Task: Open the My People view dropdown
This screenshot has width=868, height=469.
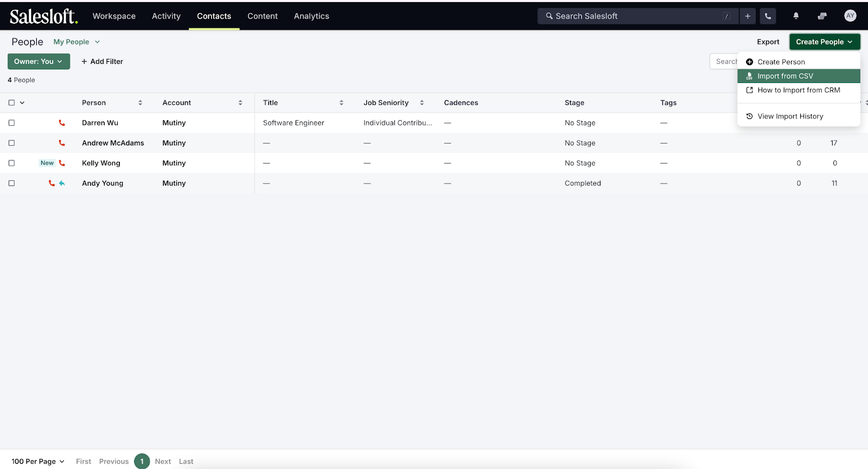Action: 76,42
